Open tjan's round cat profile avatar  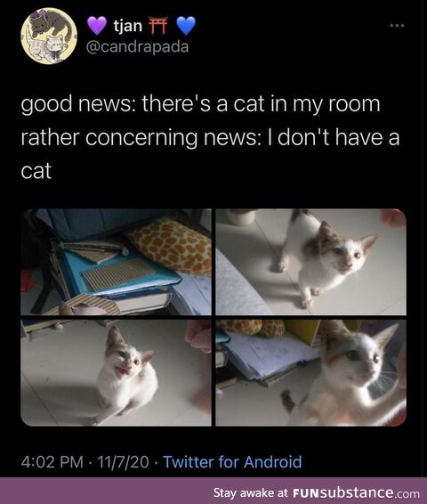point(49,36)
